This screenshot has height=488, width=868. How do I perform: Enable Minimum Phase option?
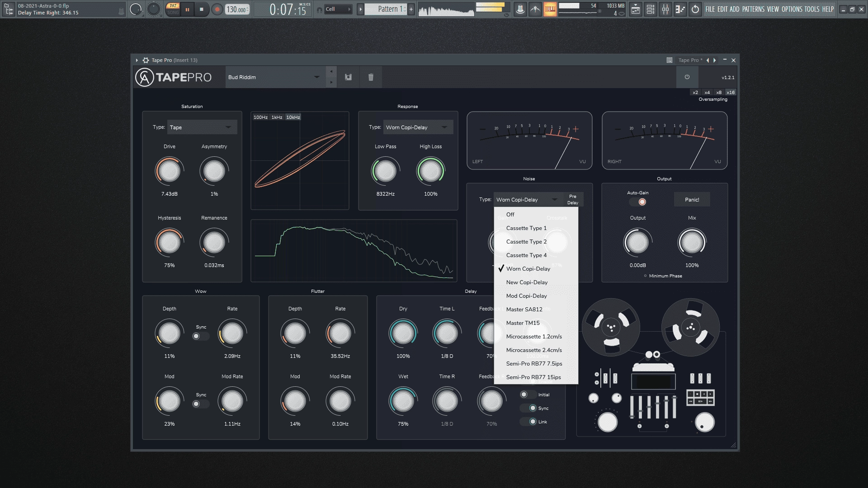point(663,276)
